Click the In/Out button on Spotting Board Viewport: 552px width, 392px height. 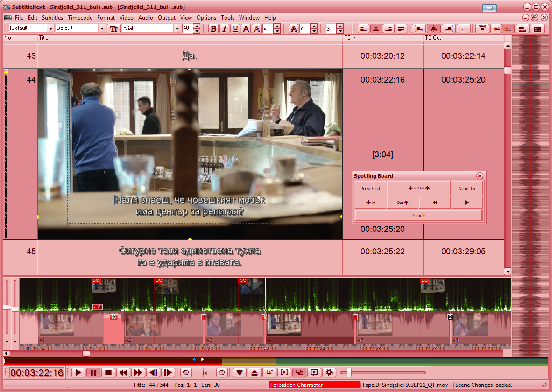[x=418, y=188]
